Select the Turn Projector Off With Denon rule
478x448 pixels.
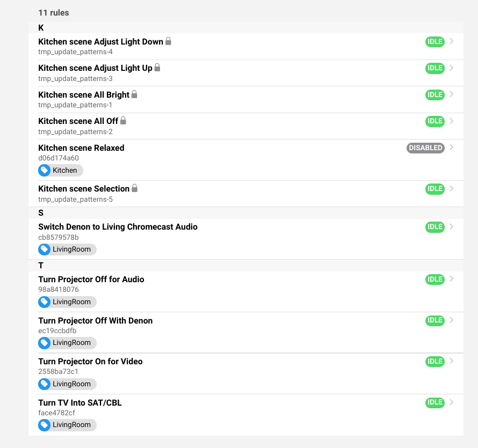[x=96, y=321]
